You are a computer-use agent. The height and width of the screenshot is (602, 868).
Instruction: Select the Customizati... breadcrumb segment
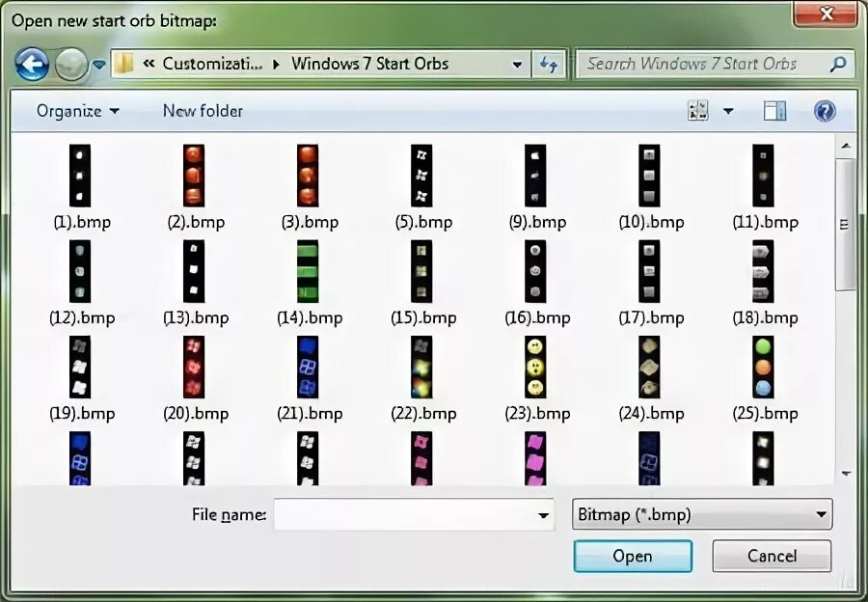(x=212, y=64)
